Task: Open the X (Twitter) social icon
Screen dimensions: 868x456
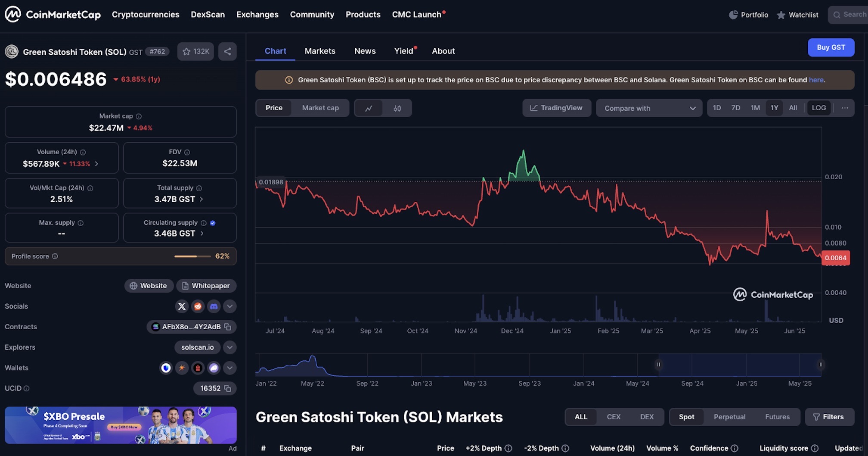Action: [182, 306]
